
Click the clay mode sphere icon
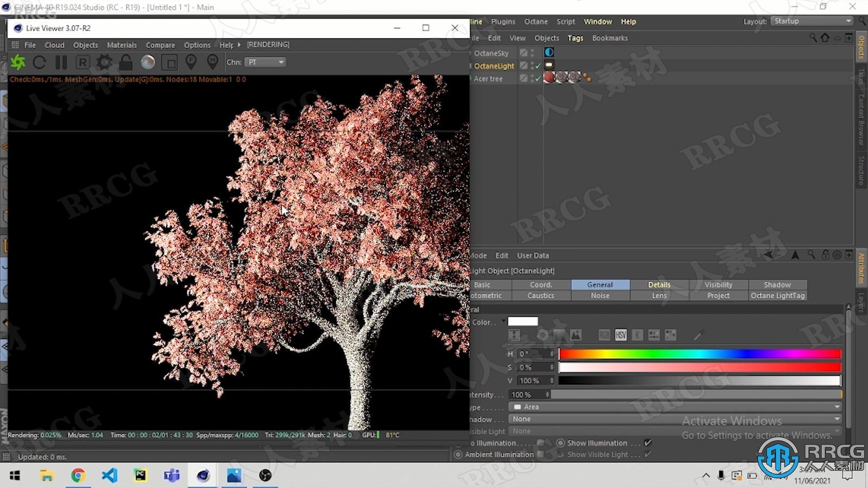(x=148, y=62)
